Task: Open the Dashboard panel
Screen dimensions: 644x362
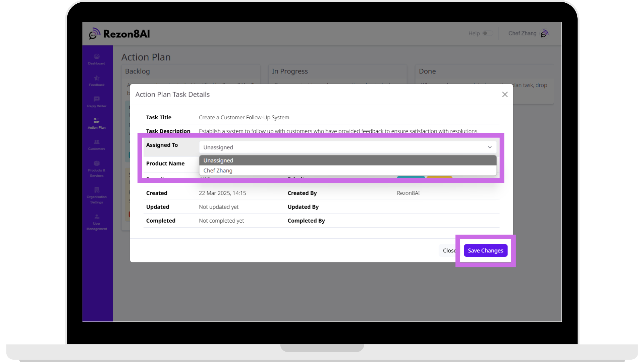Action: pos(97,60)
